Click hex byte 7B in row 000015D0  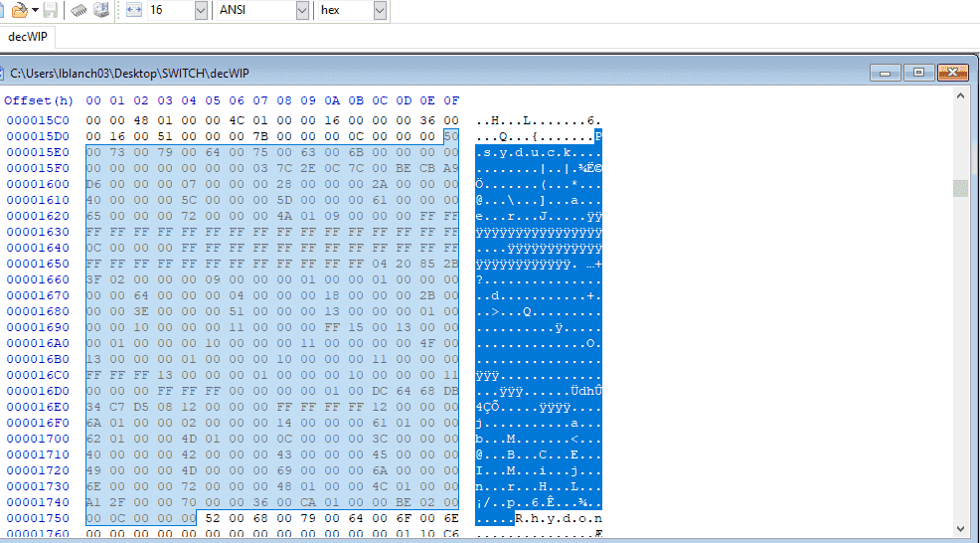pyautogui.click(x=260, y=136)
